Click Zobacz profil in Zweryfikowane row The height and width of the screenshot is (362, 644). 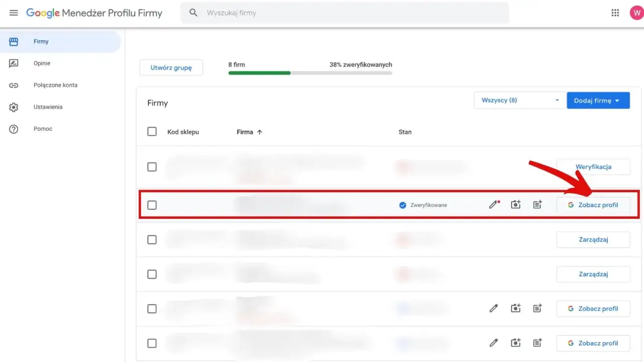(x=593, y=205)
